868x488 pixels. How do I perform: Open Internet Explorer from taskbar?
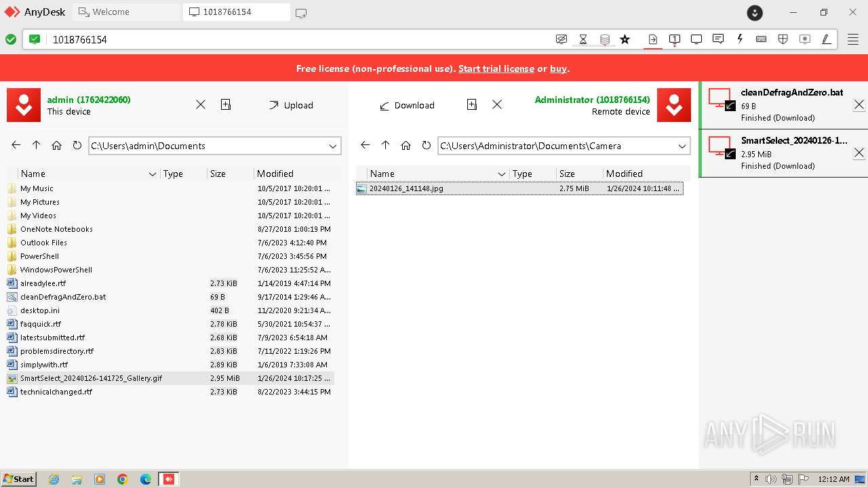[x=54, y=479]
